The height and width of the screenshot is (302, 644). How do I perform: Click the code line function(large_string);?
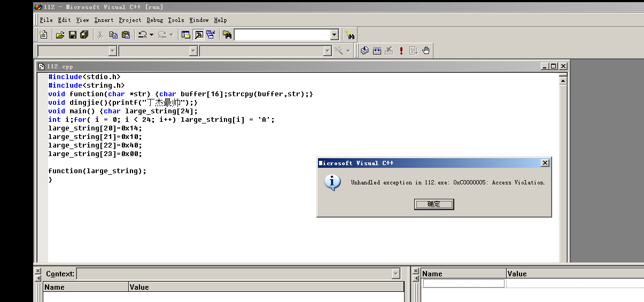(x=97, y=171)
